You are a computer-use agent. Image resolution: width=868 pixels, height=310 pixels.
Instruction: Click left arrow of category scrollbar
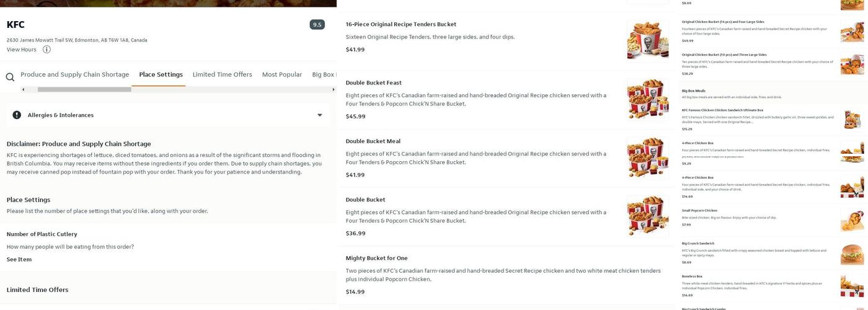pyautogui.click(x=24, y=89)
